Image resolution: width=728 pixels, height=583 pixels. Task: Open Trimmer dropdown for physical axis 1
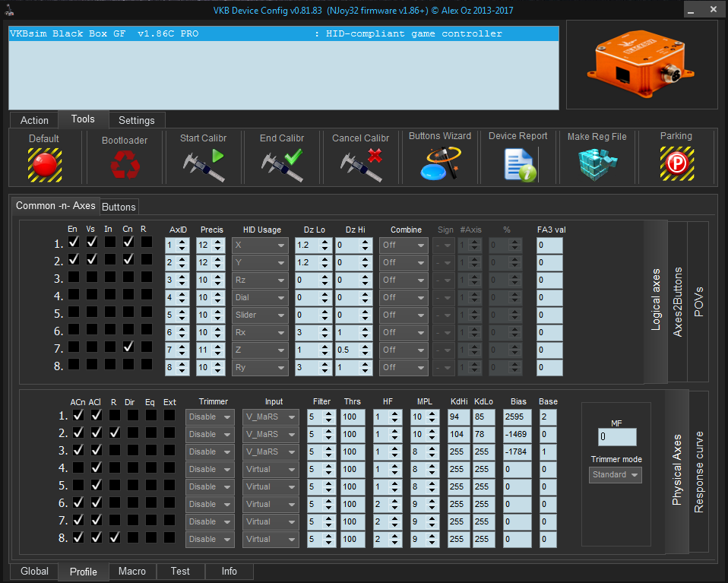[210, 417]
